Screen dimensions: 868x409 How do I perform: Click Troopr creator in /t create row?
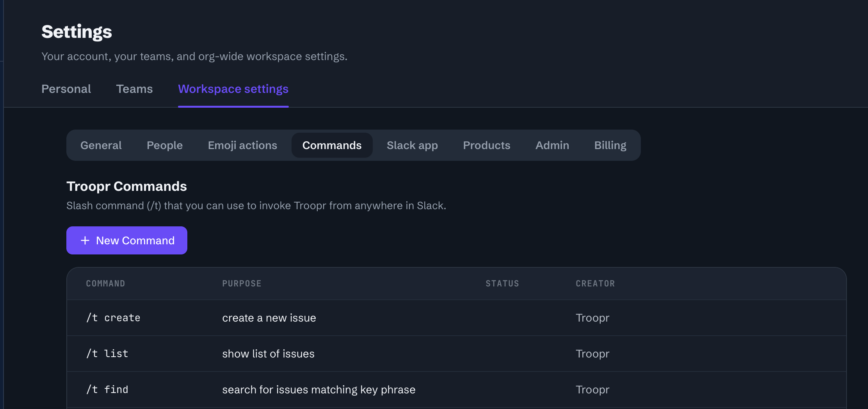coord(592,318)
